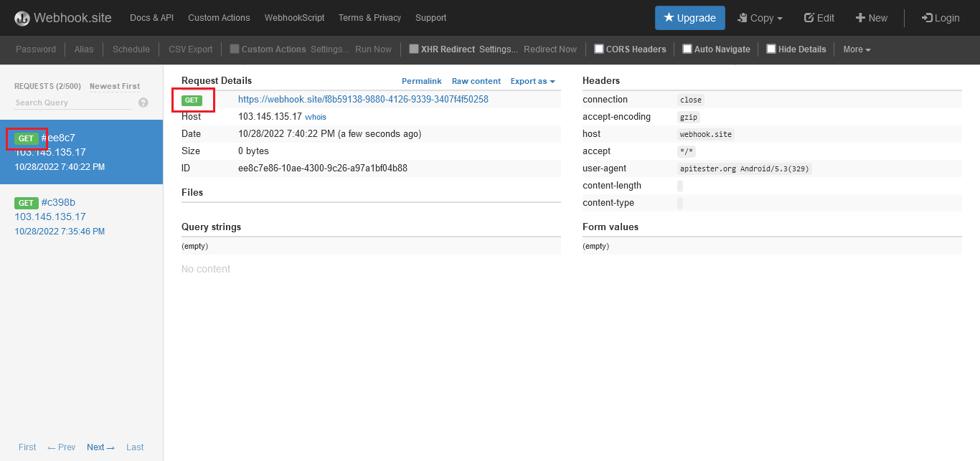Screen dimensions: 980x461
Task: Click the accept-encoding value gzip
Action: tap(689, 117)
